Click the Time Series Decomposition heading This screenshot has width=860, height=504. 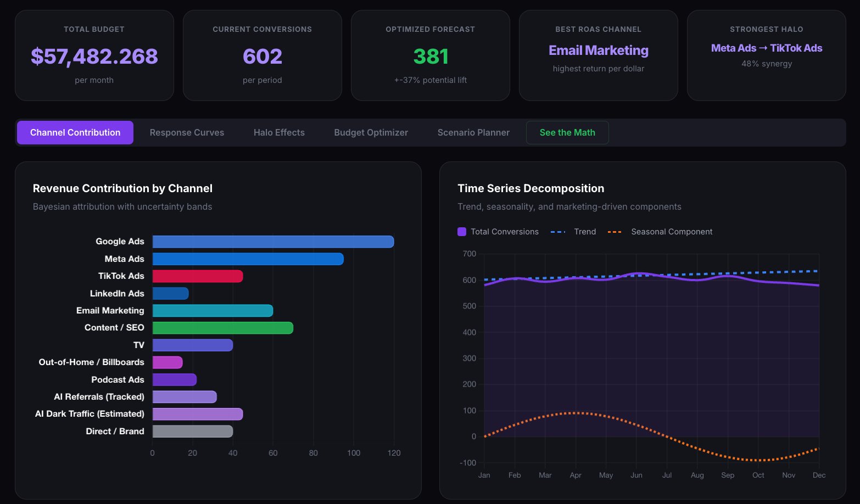pos(530,188)
